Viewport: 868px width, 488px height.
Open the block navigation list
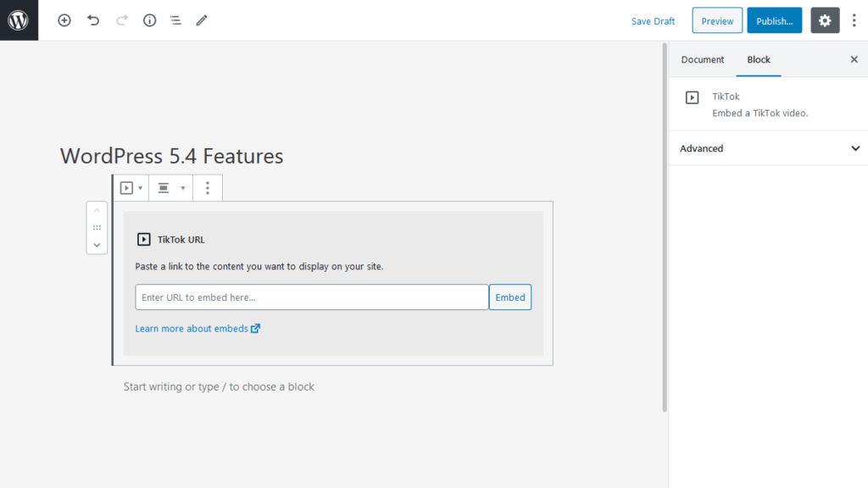(x=175, y=20)
